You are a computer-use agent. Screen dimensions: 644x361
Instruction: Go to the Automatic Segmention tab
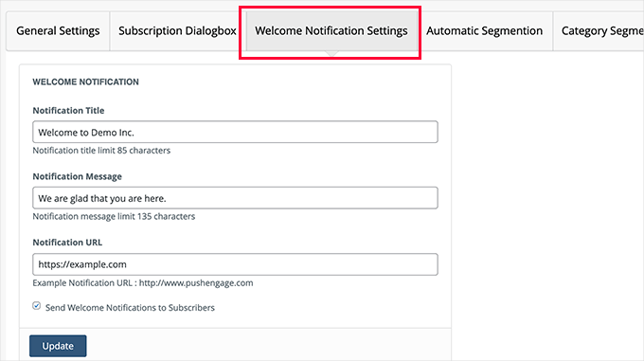pyautogui.click(x=484, y=31)
